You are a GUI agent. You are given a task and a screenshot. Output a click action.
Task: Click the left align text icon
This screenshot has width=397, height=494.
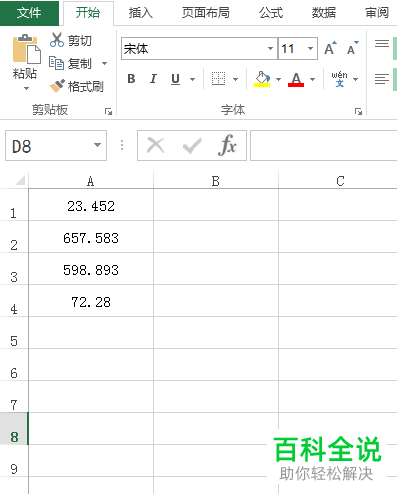point(382,79)
